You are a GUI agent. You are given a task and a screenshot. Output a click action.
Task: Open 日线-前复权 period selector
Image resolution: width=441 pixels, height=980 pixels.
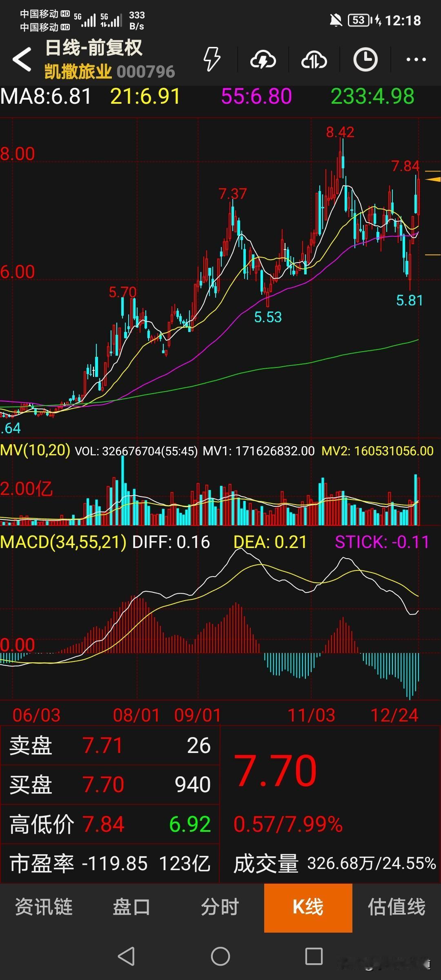(x=94, y=48)
